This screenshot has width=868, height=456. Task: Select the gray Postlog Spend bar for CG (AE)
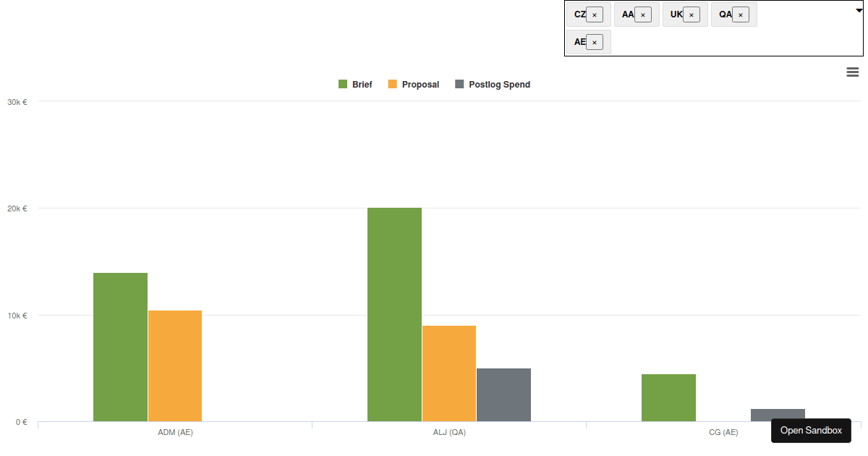pos(778,415)
